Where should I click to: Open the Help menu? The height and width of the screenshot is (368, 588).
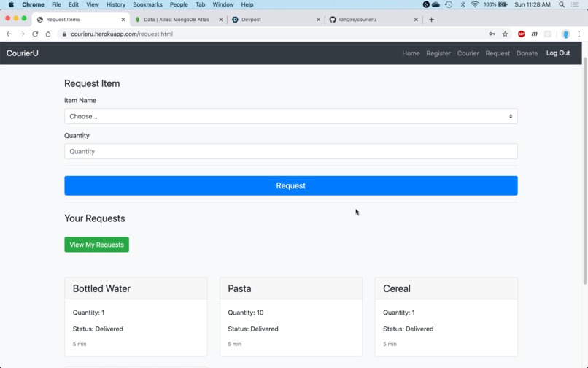247,4
